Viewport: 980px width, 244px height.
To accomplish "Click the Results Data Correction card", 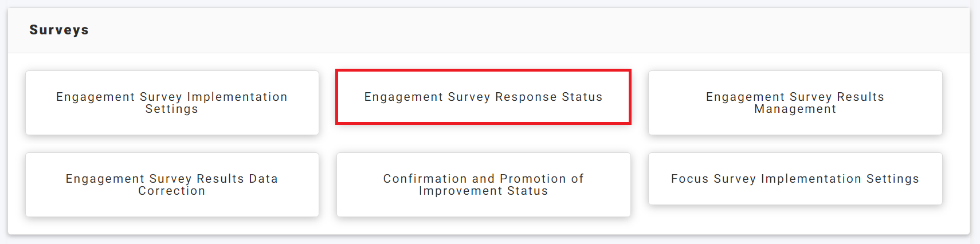I will 172,184.
